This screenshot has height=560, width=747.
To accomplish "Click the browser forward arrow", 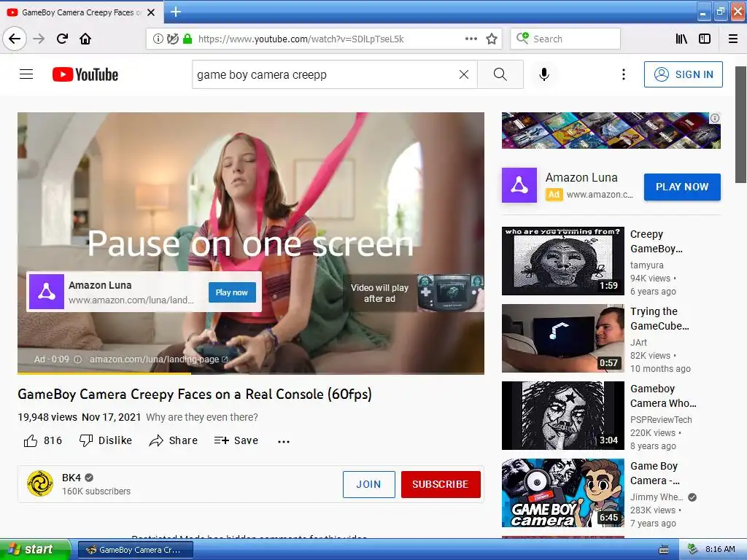I will [39, 39].
